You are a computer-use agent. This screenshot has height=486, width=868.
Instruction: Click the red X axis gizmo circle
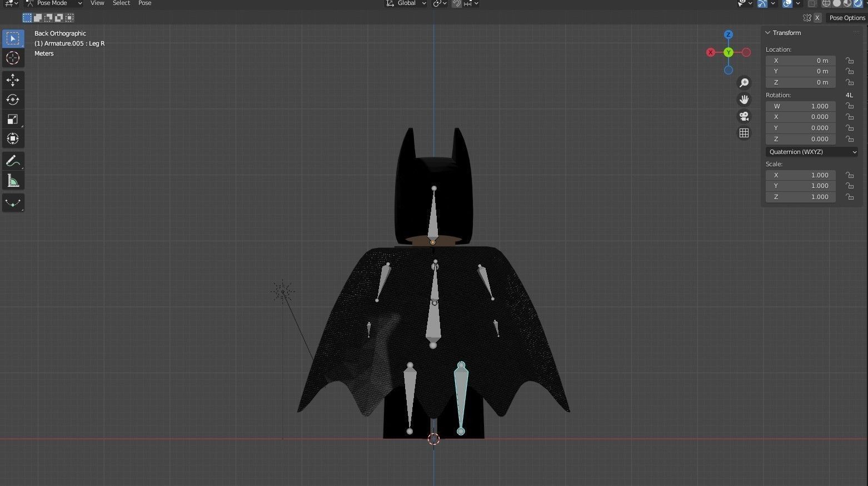point(710,52)
